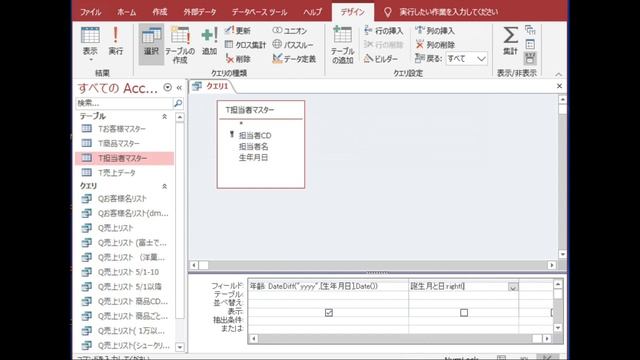Viewport: 640px width, 360px height.
Task: Open the ヘルプ tab
Action: tap(312, 12)
